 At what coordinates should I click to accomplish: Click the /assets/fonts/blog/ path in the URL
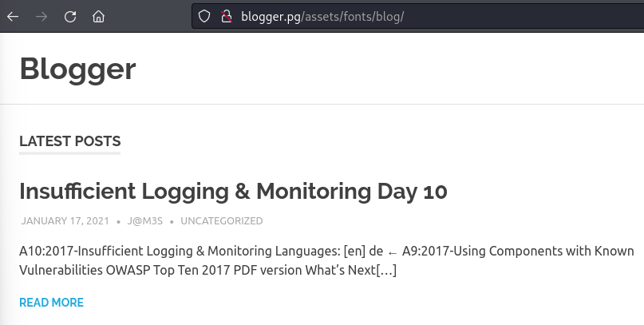(x=353, y=17)
